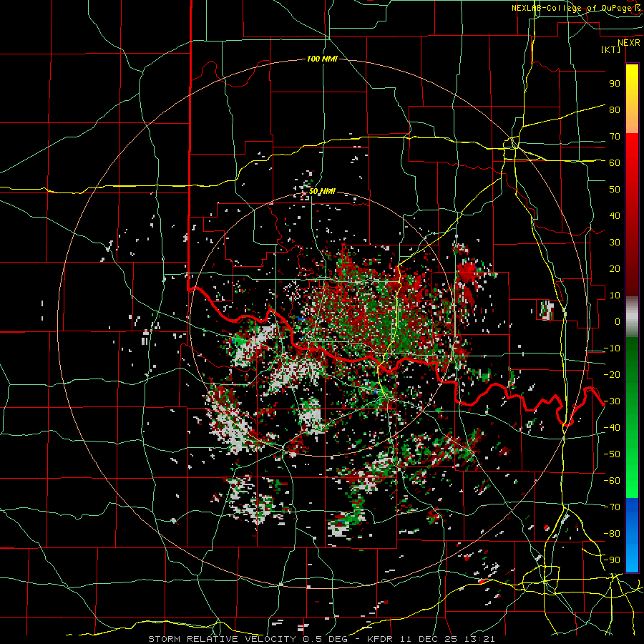Click the -80 knot label on the color scale

coord(612,534)
